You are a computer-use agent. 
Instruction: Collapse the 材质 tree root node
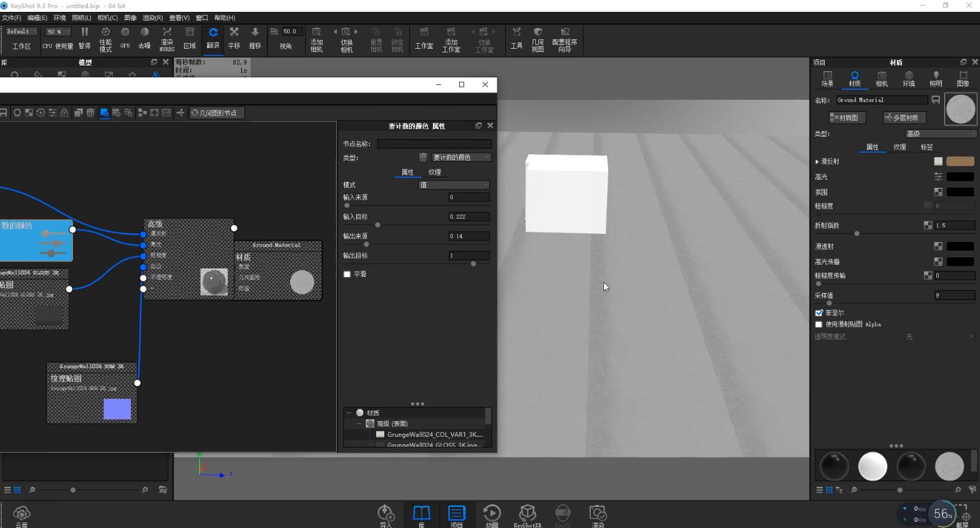click(x=349, y=413)
